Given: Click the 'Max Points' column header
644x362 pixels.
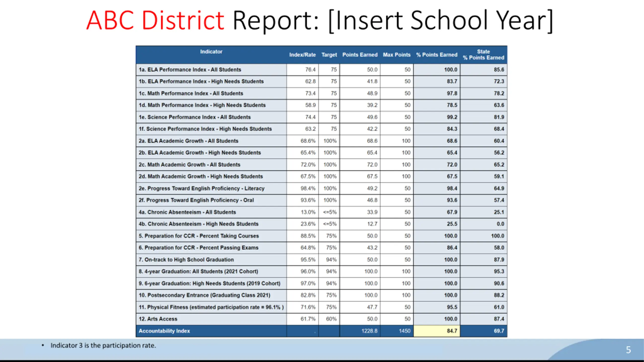Looking at the screenshot, I should (x=397, y=55).
